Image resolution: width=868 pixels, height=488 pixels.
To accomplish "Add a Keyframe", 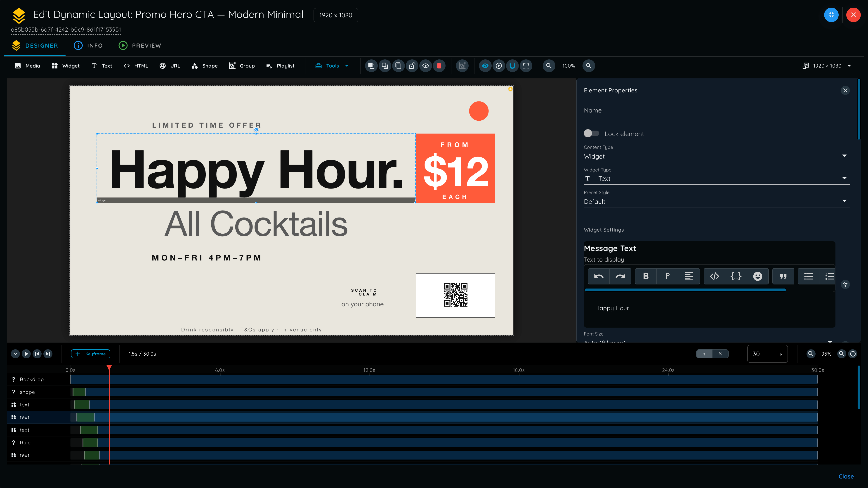I will 91,354.
